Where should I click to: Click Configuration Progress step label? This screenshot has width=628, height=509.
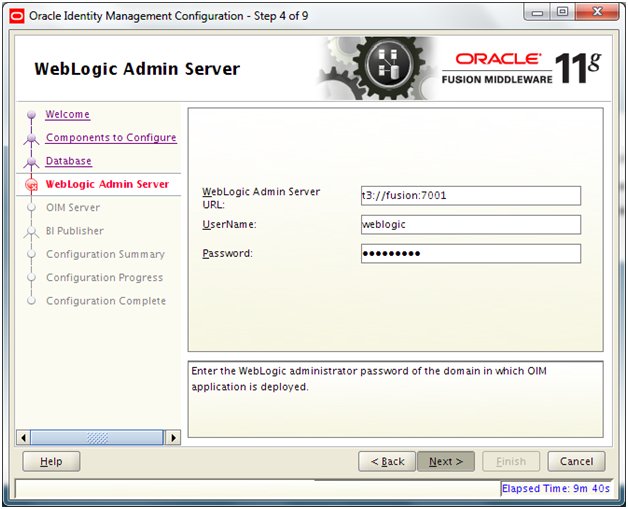tap(105, 278)
